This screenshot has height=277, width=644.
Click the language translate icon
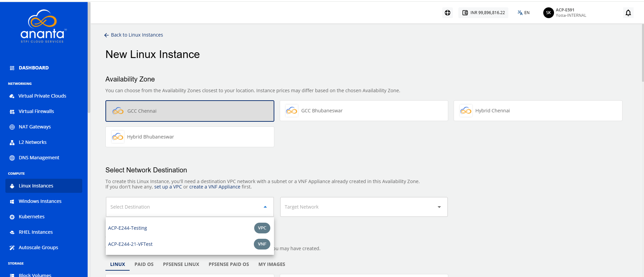[520, 13]
